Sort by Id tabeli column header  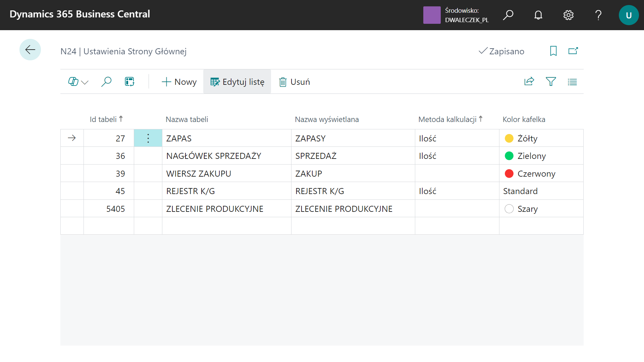click(x=106, y=119)
